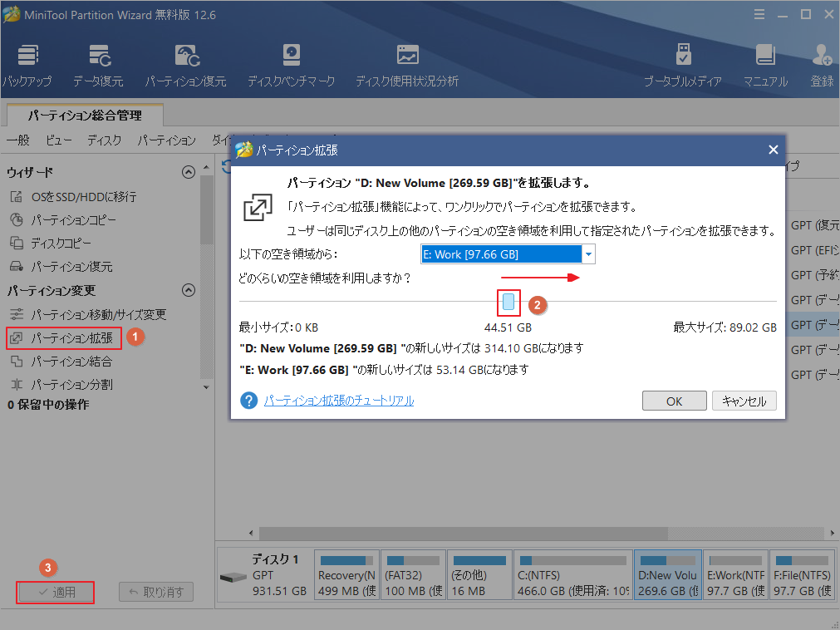Open the free space source dropdown arrow
This screenshot has width=840, height=630.
click(588, 254)
